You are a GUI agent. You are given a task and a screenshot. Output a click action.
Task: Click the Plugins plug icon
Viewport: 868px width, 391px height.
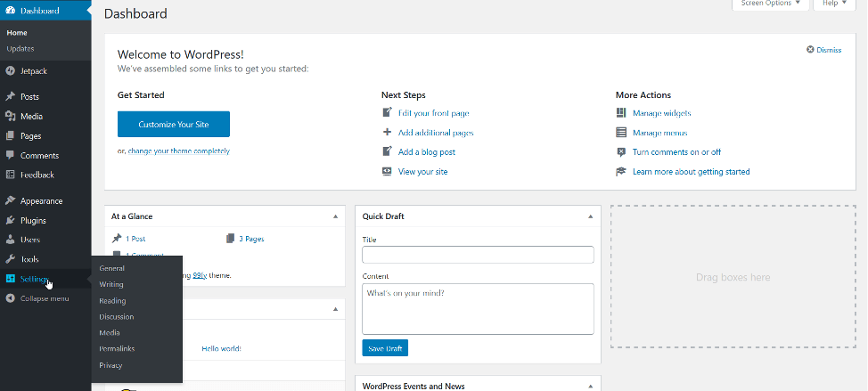10,220
